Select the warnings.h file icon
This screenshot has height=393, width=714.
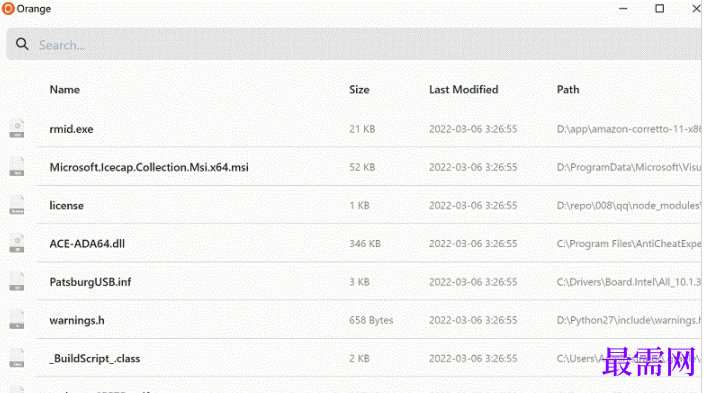pyautogui.click(x=17, y=320)
